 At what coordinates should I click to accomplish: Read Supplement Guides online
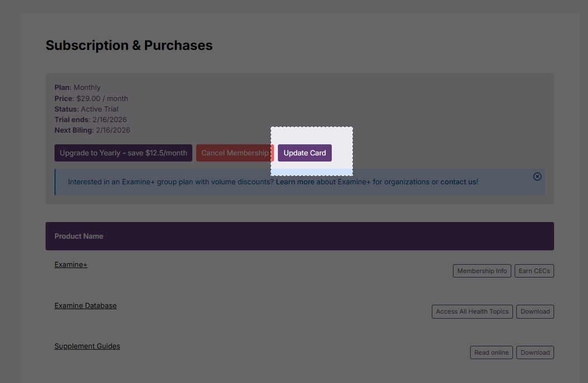[491, 352]
